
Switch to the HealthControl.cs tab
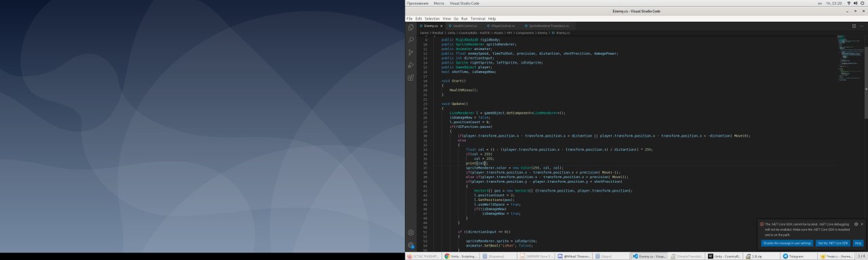(x=464, y=26)
